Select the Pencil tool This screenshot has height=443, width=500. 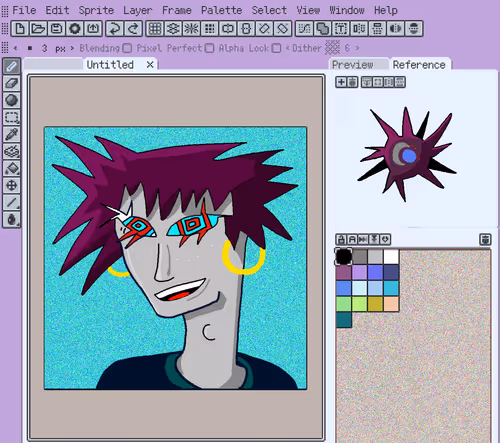point(12,66)
